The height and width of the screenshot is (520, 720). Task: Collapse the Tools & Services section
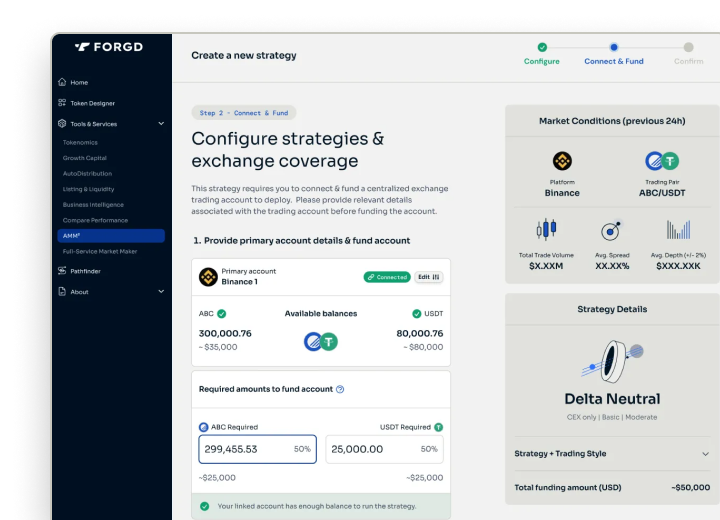pyautogui.click(x=161, y=124)
